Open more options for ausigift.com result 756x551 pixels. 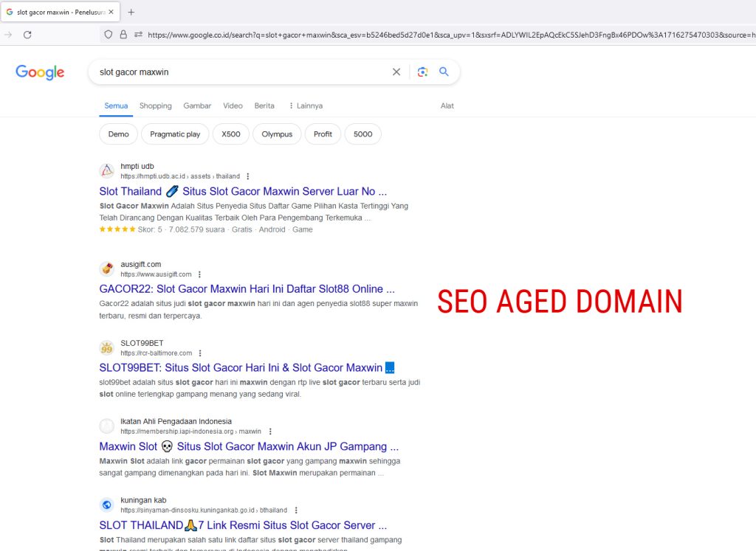[x=199, y=274]
